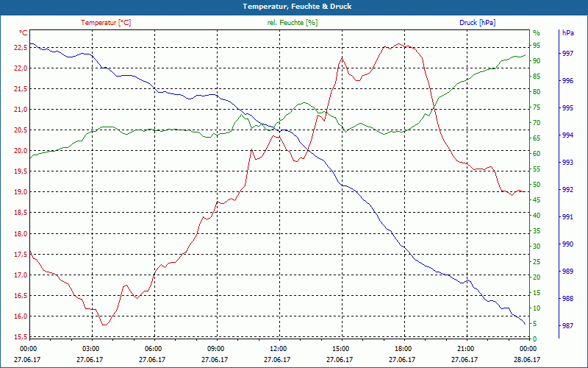The height and width of the screenshot is (368, 588).
Task: Click the 16,5 temperature axis value
Action: pyautogui.click(x=21, y=296)
